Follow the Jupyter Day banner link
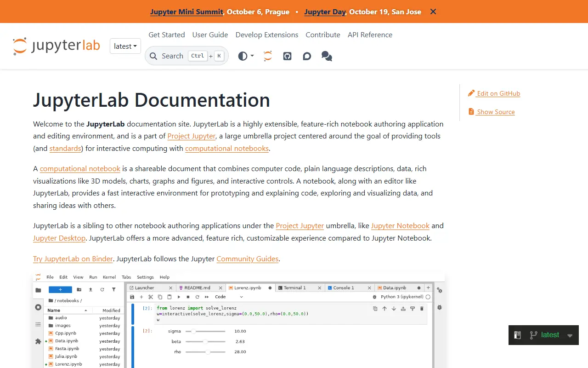 [325, 12]
